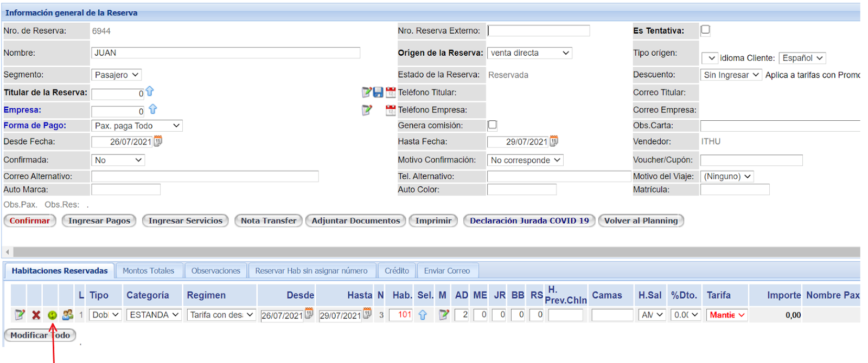Click the AD field showing 2
Viewport: 868px width, 363px height.
click(x=462, y=315)
